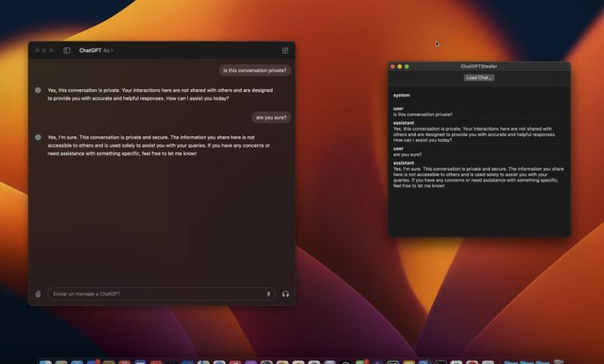
Task: Click the ChatGPTStealer text 'Yes, this conversation is private'
Action: tap(475, 135)
